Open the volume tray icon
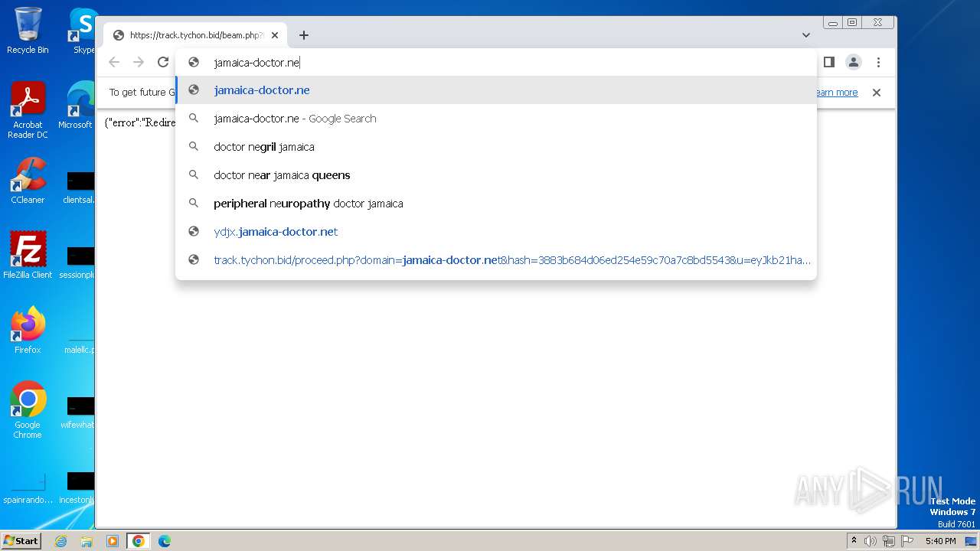The height and width of the screenshot is (551, 980). [x=870, y=541]
